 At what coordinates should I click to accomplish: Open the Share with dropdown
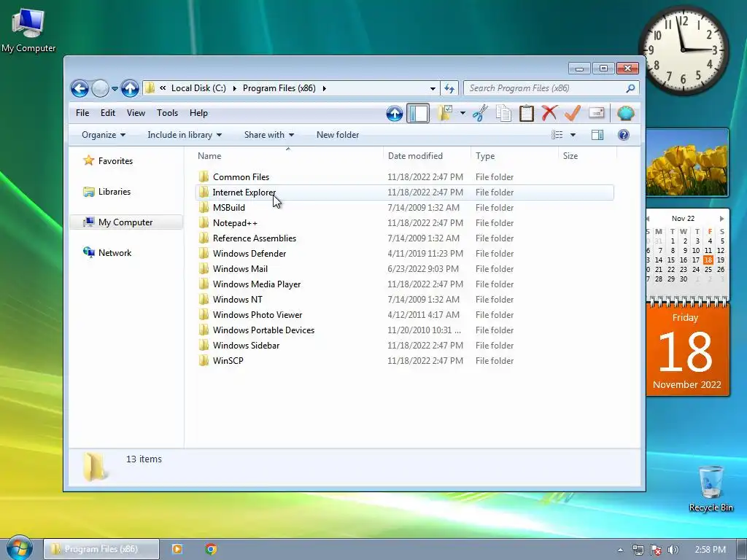click(x=269, y=135)
